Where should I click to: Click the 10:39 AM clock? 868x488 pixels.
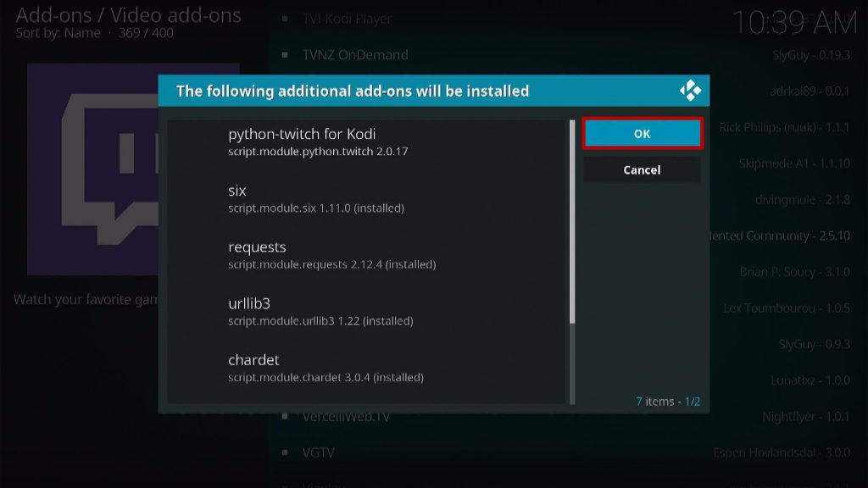[794, 23]
